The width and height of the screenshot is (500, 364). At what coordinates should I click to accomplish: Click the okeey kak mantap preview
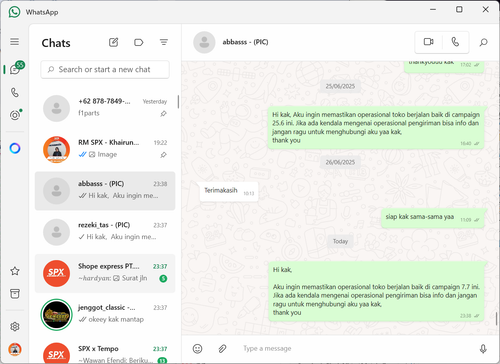pyautogui.click(x=116, y=319)
